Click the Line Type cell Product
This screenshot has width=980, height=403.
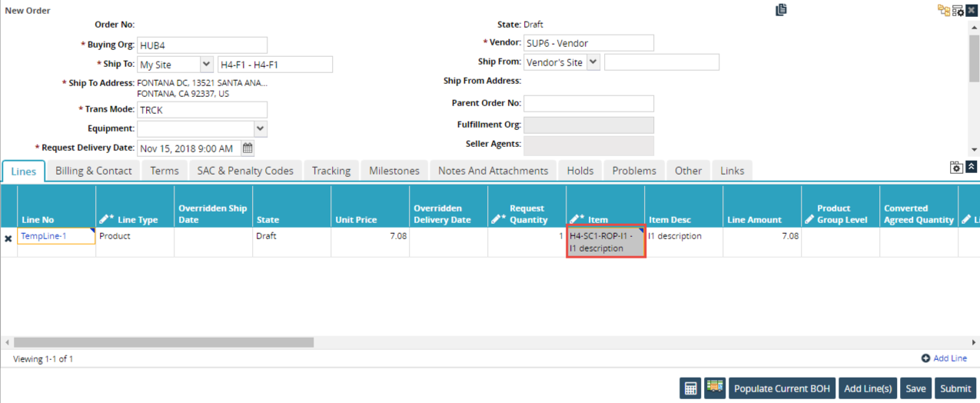[135, 242]
